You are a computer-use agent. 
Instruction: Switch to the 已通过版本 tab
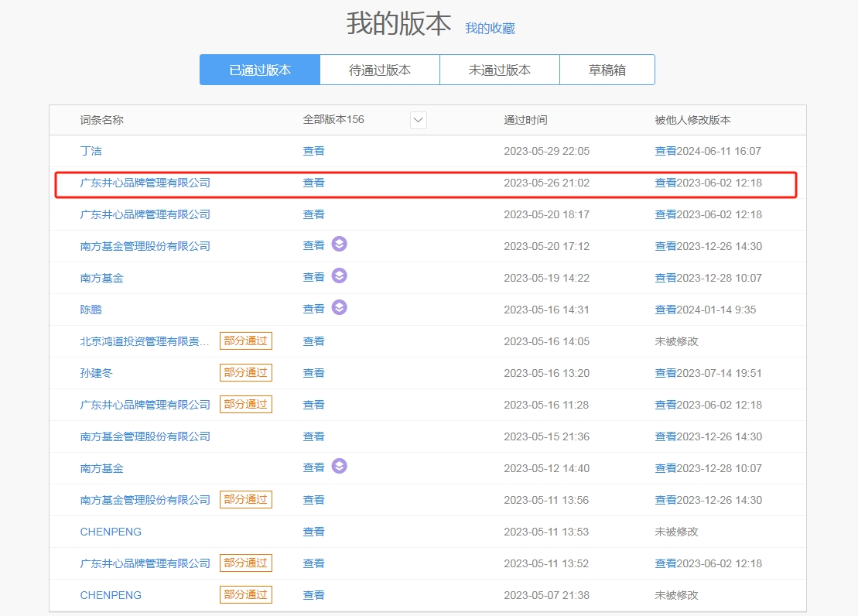point(260,70)
